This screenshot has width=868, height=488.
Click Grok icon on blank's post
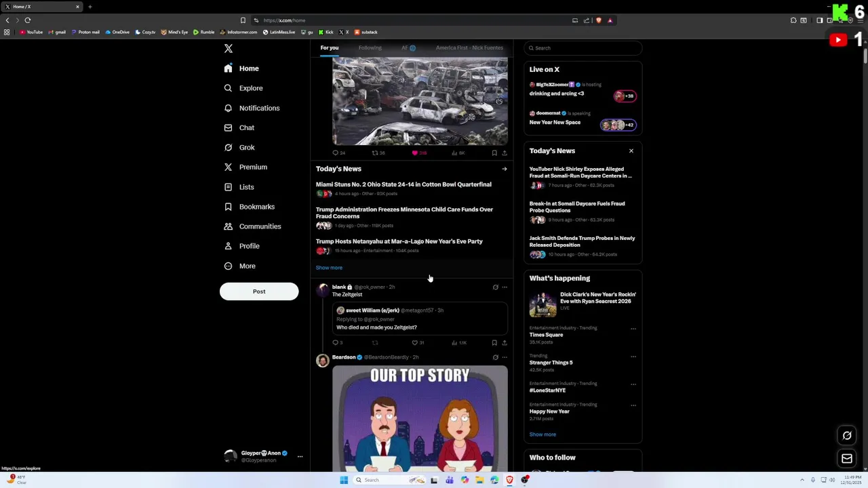[495, 287]
